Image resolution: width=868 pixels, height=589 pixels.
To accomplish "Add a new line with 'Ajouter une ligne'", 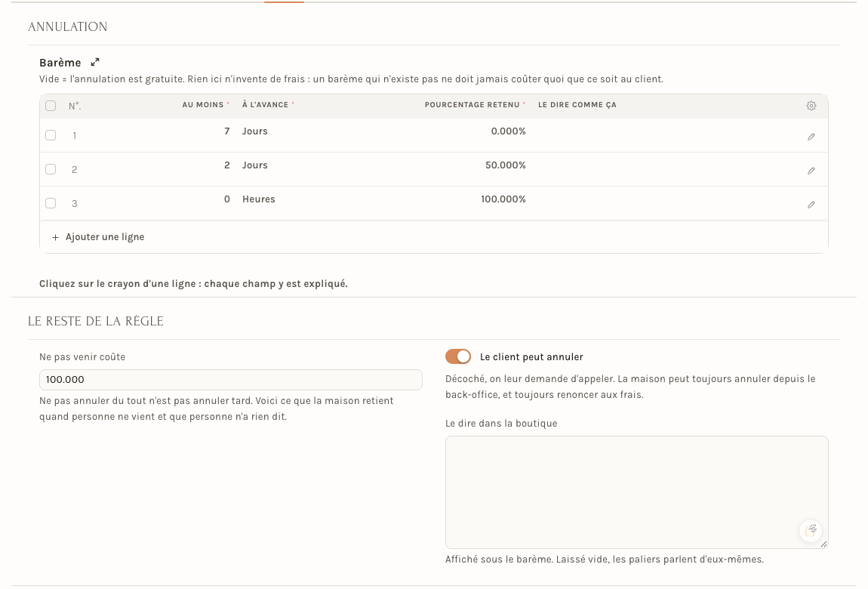I will (98, 237).
